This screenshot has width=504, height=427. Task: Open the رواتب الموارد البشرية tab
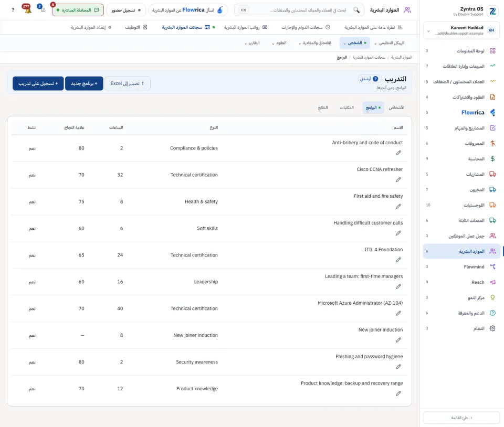[246, 27]
